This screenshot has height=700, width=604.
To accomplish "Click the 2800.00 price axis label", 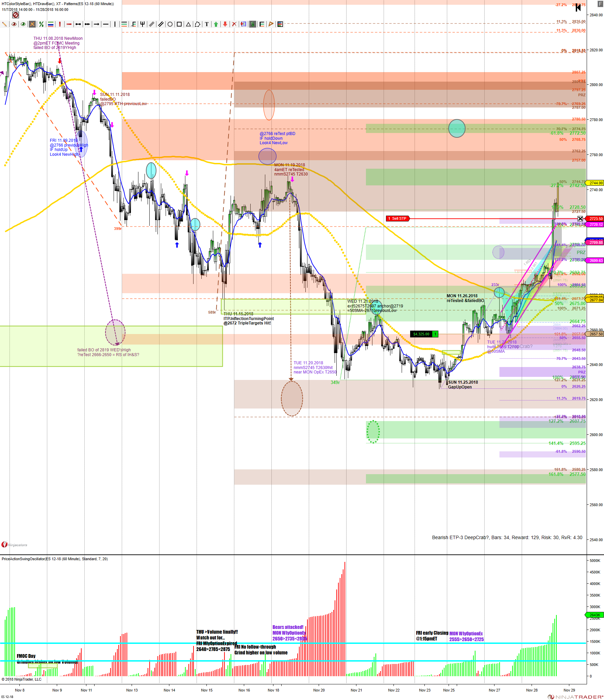I will [596, 85].
